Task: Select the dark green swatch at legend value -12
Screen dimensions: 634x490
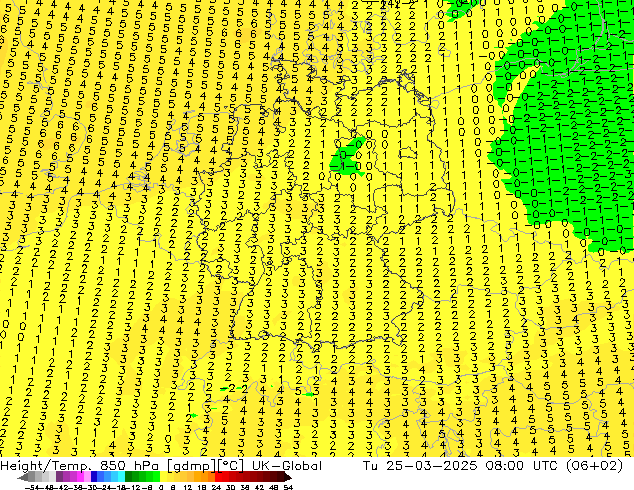Action: point(129,477)
